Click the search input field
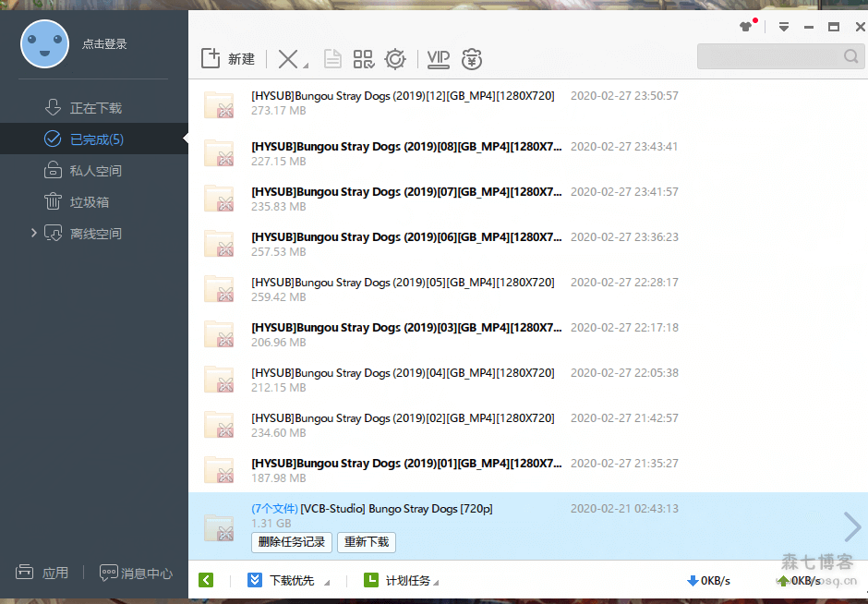Screen dimensions: 868x604 tap(770, 57)
